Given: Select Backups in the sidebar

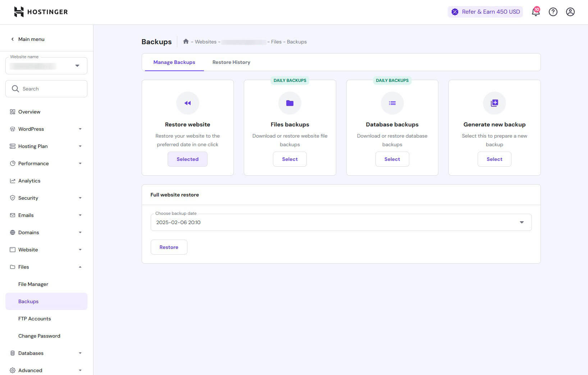Looking at the screenshot, I should pos(46,301).
